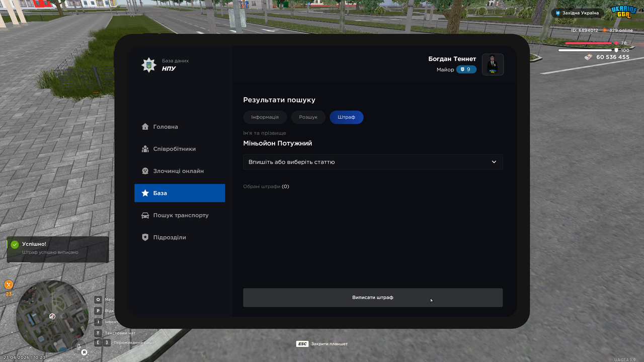Image resolution: width=644 pixels, height=362 pixels.
Task: Click the O key hint icon
Action: (98, 300)
